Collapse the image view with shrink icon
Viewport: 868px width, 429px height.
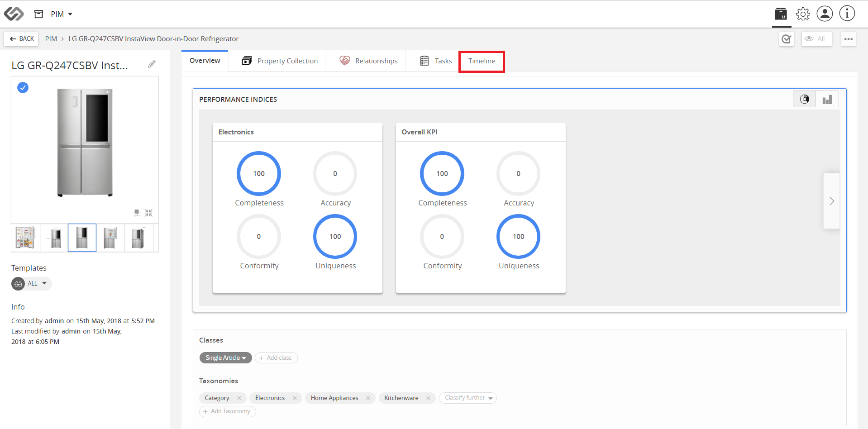tap(149, 213)
